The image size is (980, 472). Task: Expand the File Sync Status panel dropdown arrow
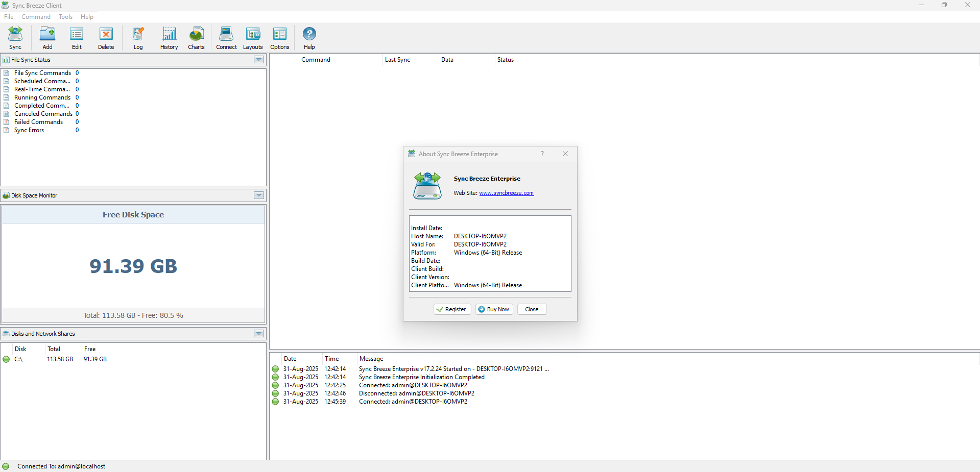click(x=259, y=60)
